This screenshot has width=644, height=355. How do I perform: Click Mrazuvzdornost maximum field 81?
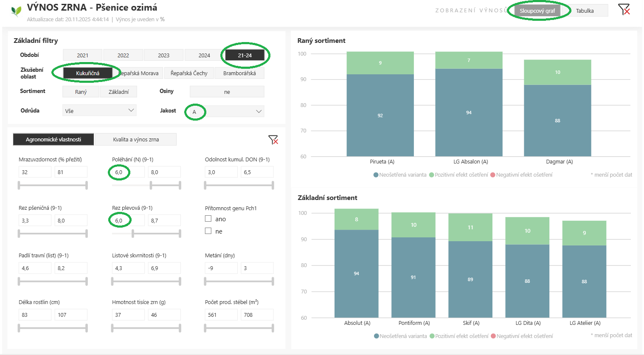pos(71,172)
